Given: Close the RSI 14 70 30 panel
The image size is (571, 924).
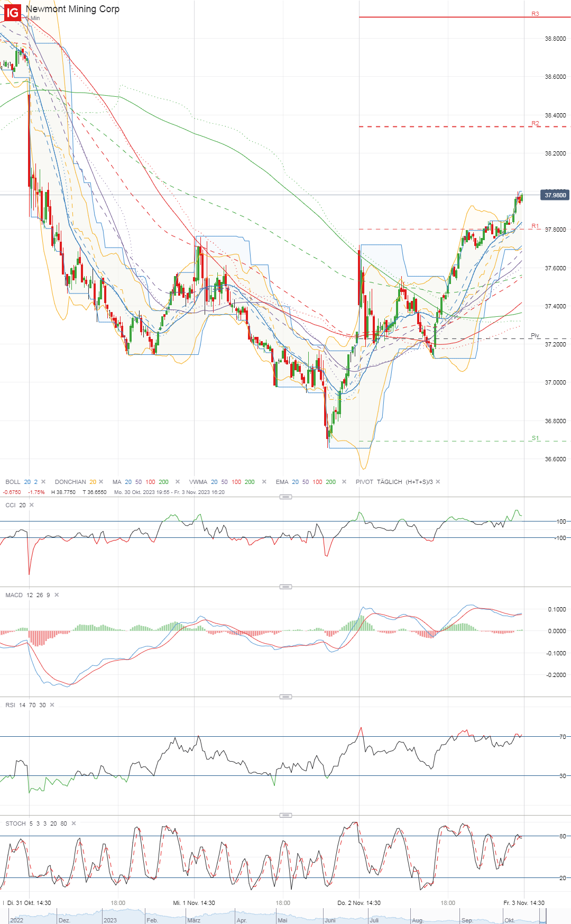Looking at the screenshot, I should 52,705.
